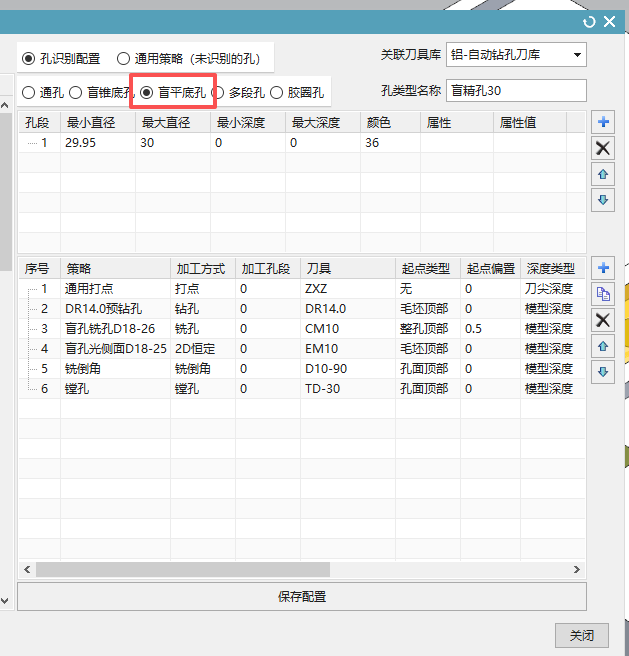
Task: Add a new hole segment row
Action: pos(603,122)
